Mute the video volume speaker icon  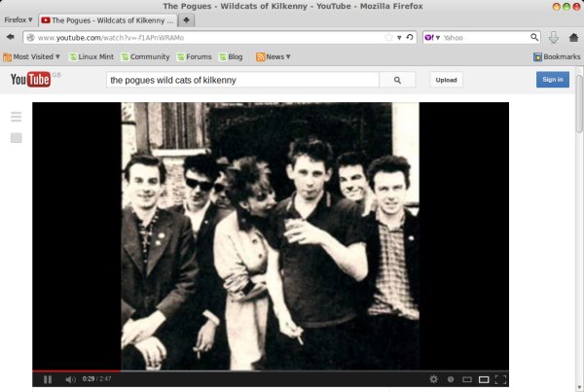pyautogui.click(x=70, y=379)
